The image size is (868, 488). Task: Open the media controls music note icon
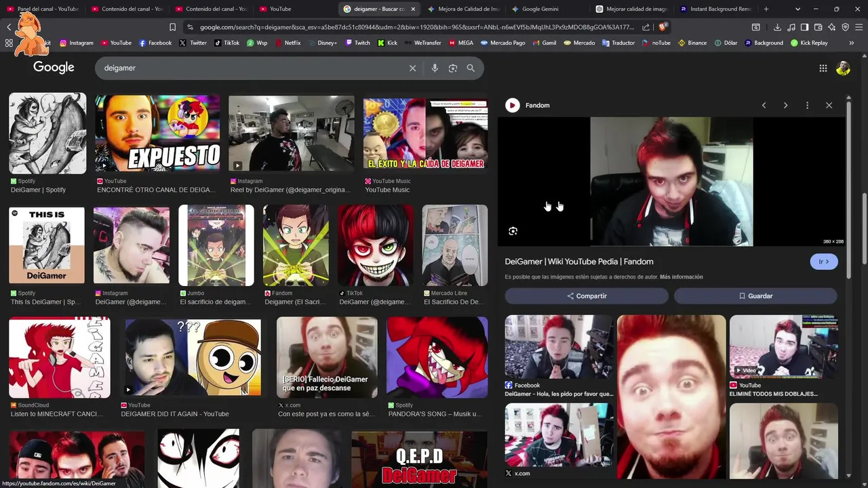[791, 27]
